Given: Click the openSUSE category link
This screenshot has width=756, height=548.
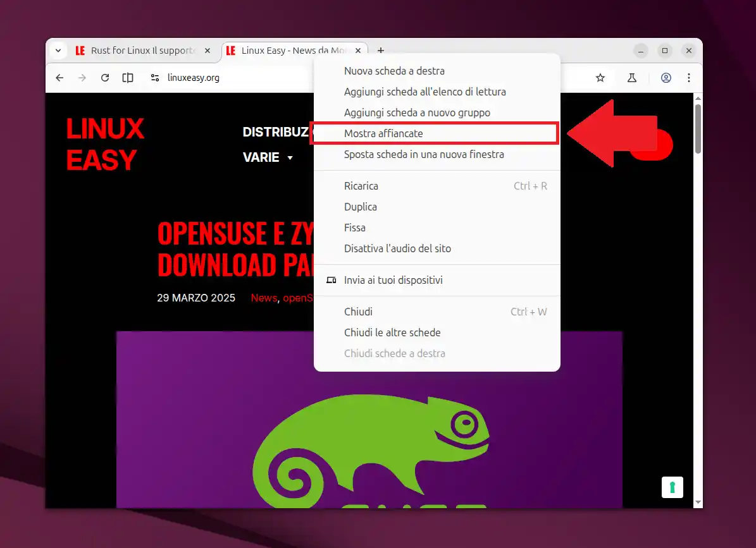Looking at the screenshot, I should 298,298.
